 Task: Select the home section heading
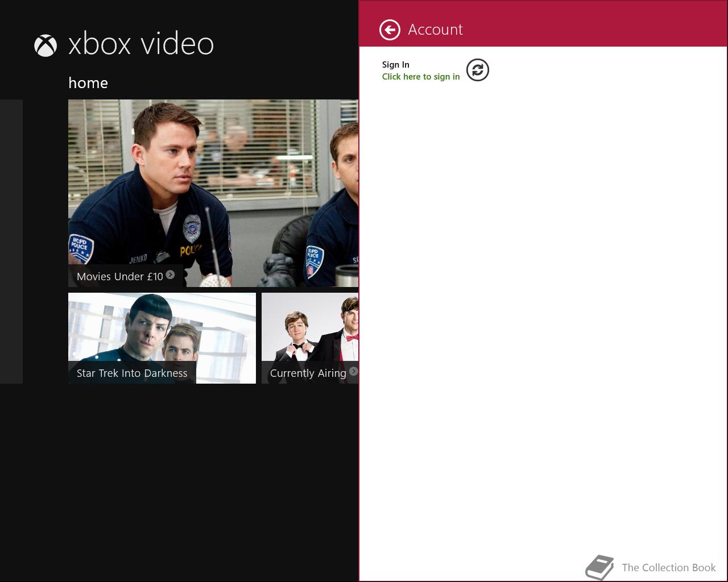coord(88,83)
